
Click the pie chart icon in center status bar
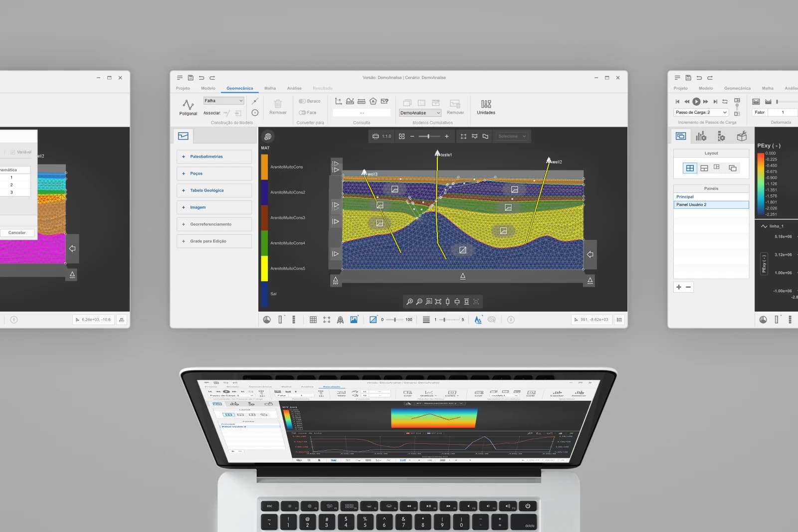pyautogui.click(x=267, y=320)
